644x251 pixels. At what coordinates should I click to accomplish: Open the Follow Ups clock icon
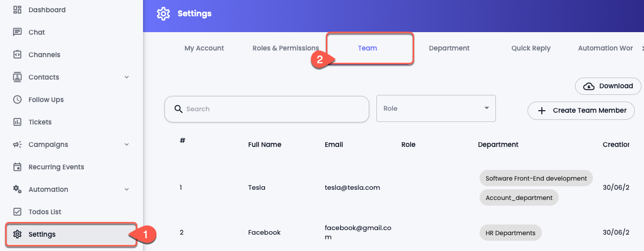[x=17, y=99]
